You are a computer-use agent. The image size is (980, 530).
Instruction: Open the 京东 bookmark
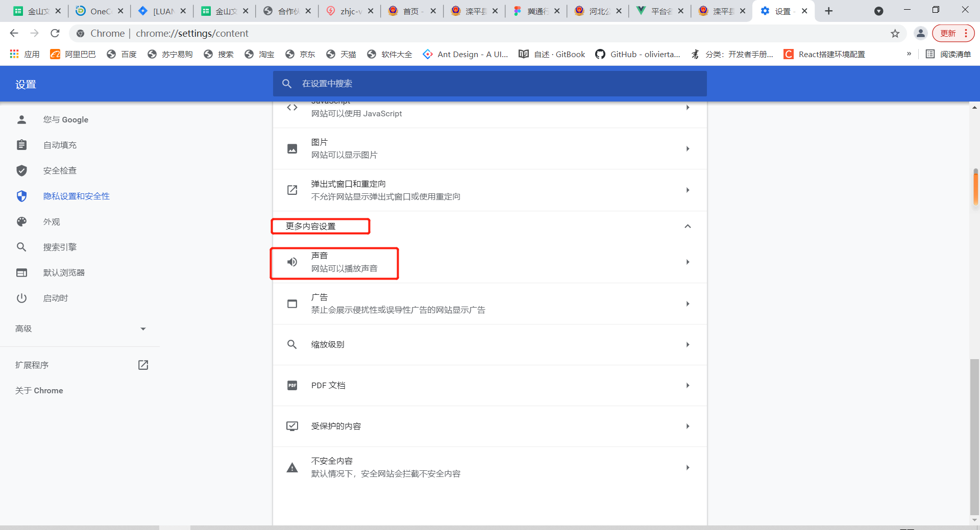[300, 54]
